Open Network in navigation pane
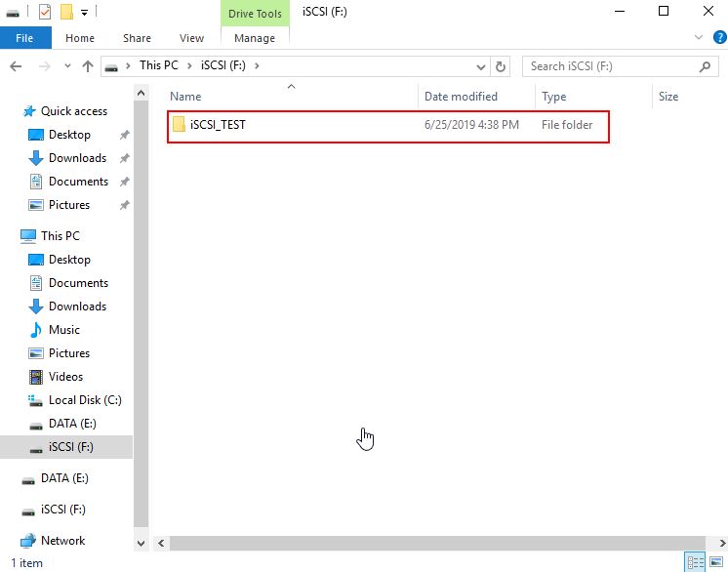This screenshot has width=728, height=572. [62, 541]
